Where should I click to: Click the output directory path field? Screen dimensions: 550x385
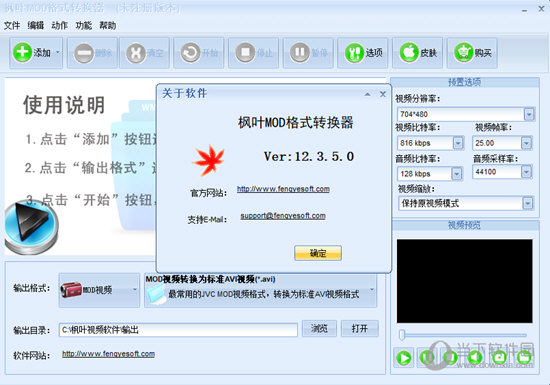[178, 330]
